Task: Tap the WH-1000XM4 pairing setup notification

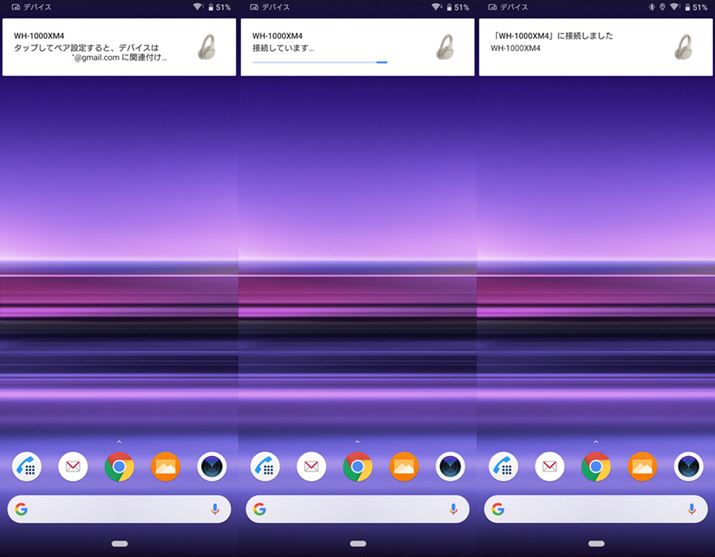Action: [x=100, y=47]
